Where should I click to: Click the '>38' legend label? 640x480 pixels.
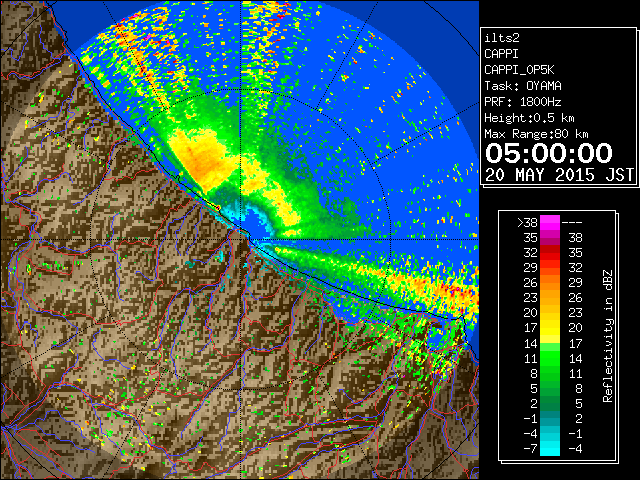coord(527,223)
